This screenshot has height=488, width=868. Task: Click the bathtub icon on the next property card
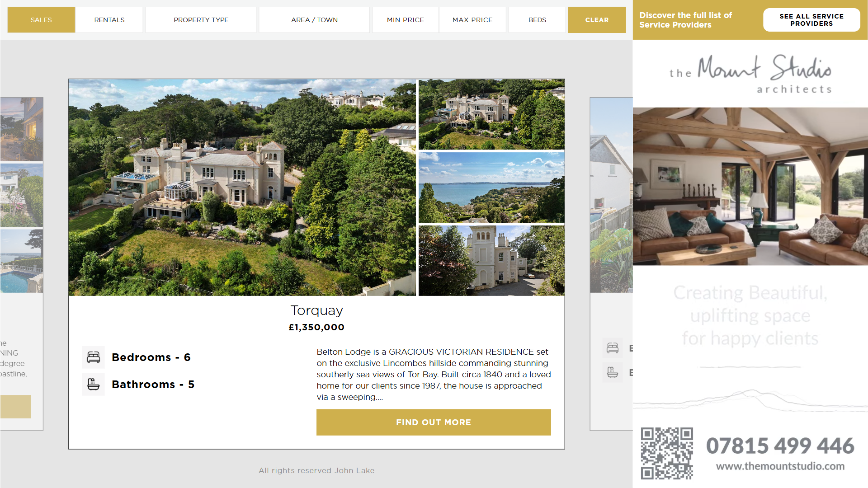pyautogui.click(x=613, y=372)
